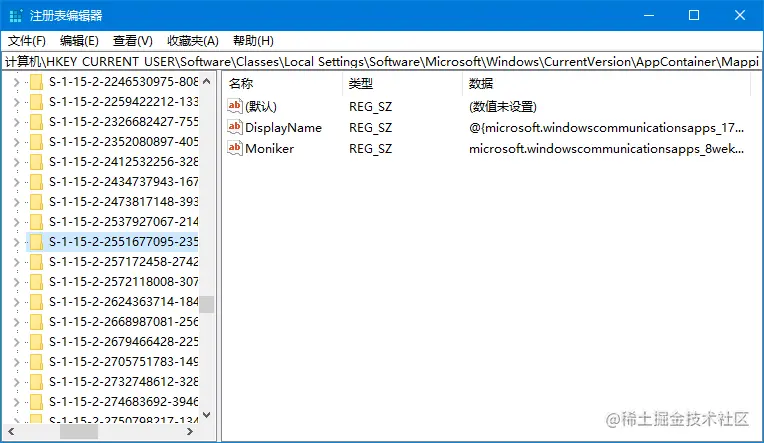Click the tree pane scroll down arrow

[207, 415]
